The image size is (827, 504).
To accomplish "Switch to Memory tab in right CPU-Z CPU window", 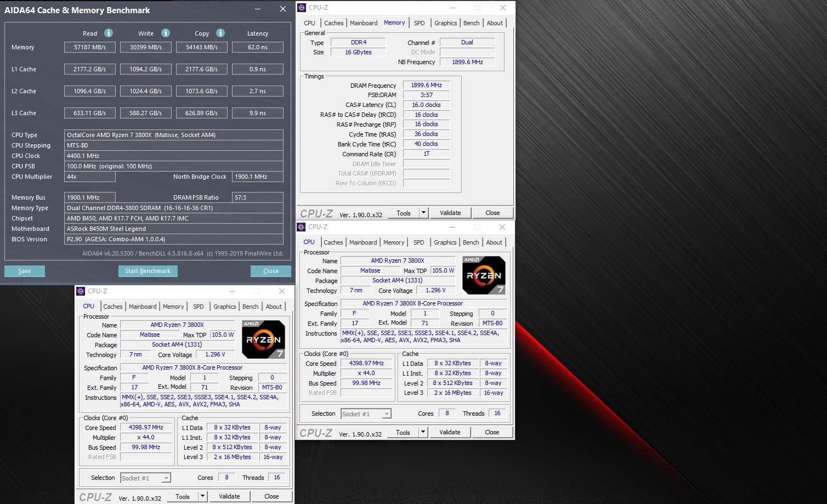I will pyautogui.click(x=394, y=242).
